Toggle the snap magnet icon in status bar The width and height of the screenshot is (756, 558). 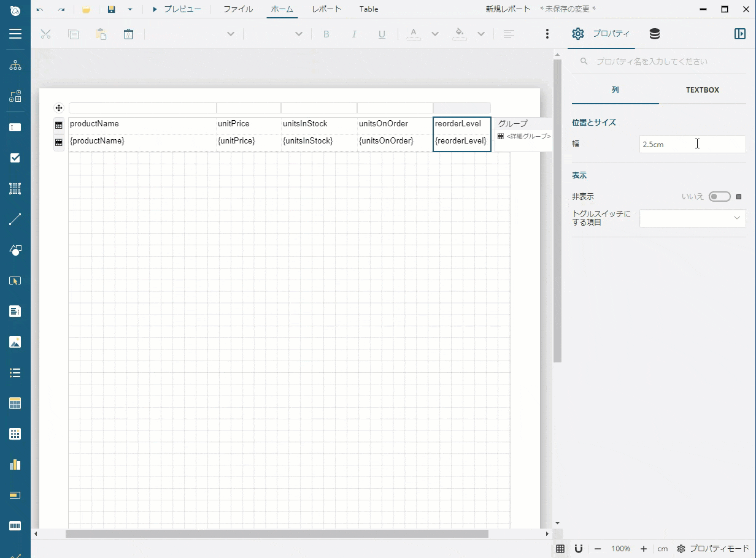(x=578, y=549)
